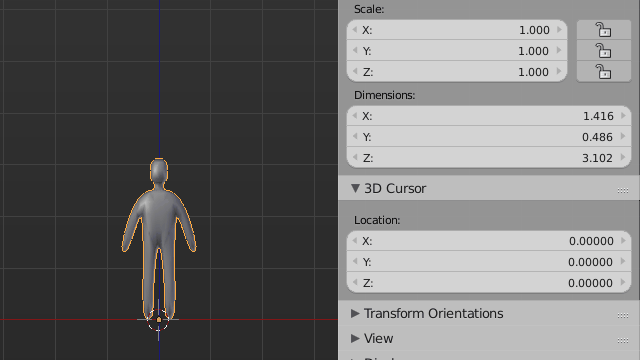Click the Scale Y value field

click(x=457, y=51)
